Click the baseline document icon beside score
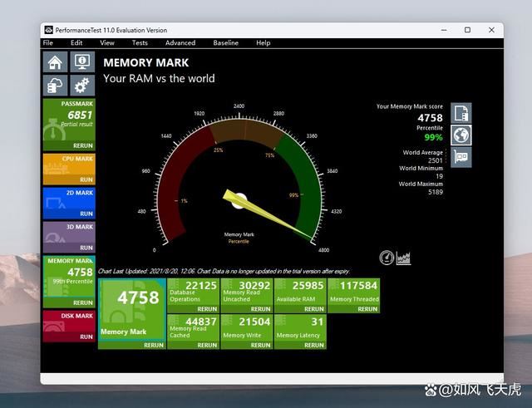 click(x=461, y=113)
